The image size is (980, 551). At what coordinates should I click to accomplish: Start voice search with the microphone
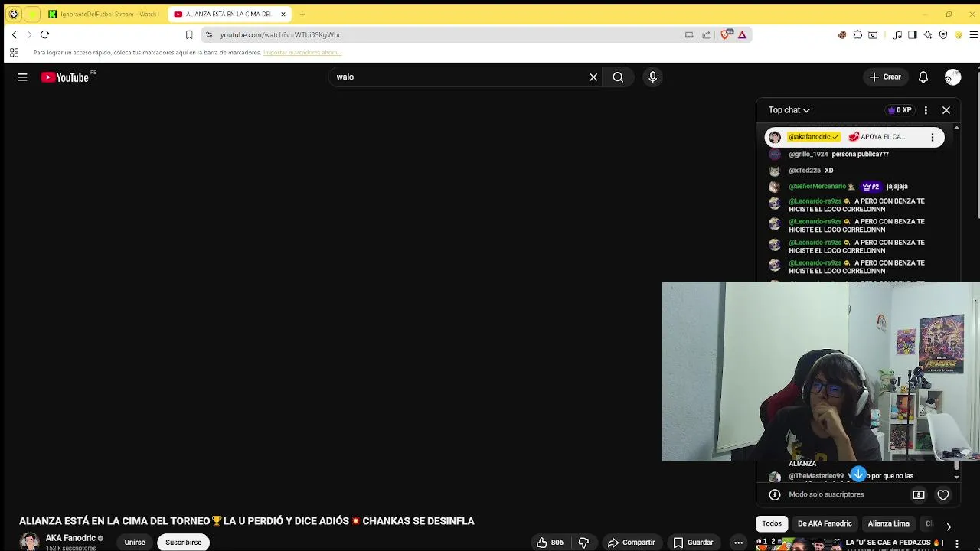[x=652, y=77]
